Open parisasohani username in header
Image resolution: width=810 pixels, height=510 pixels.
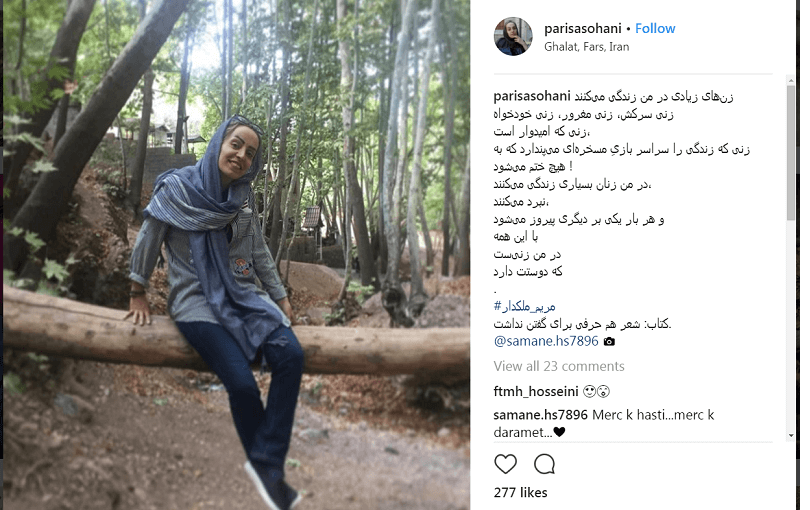click(582, 28)
